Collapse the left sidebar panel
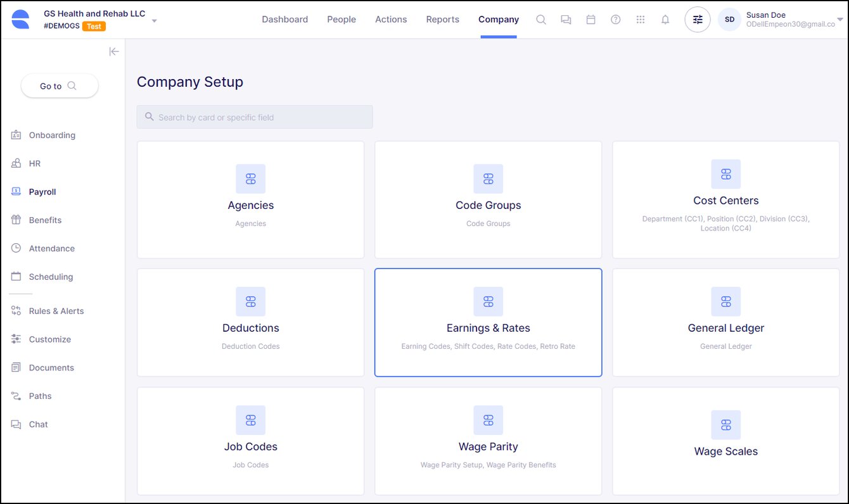This screenshot has height=504, width=849. pyautogui.click(x=114, y=52)
